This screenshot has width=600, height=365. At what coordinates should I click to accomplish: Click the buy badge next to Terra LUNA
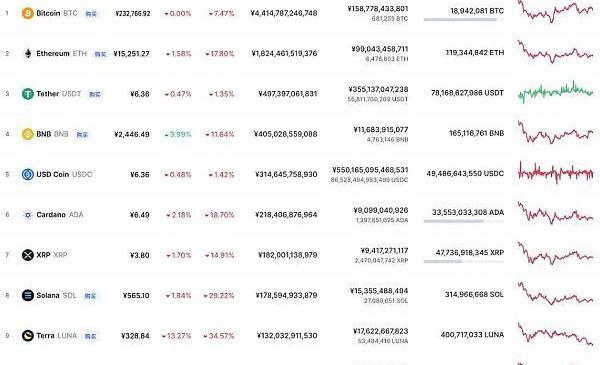pos(90,336)
